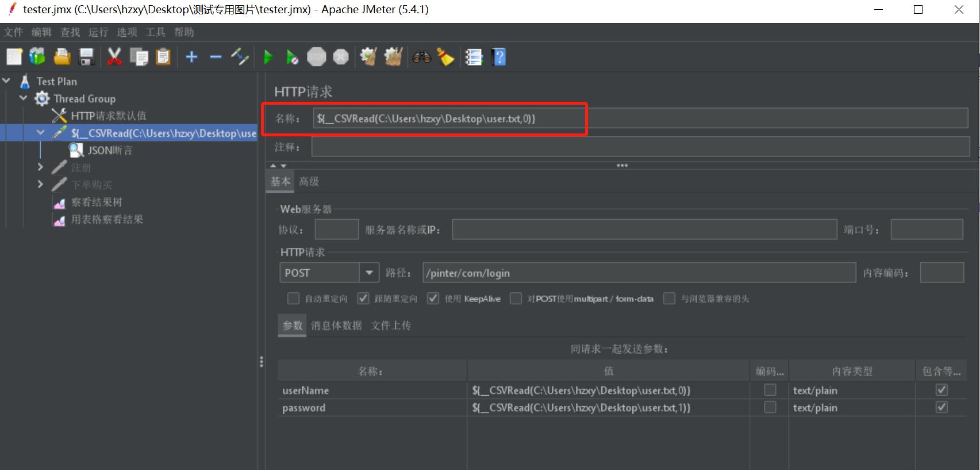Click Start no pauses icon
Screen dimensions: 980x470
tap(293, 57)
